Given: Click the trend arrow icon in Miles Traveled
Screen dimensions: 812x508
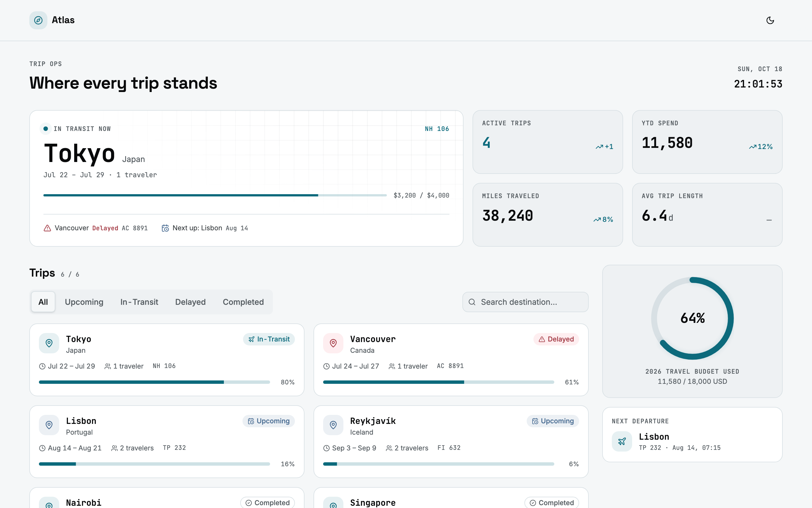Looking at the screenshot, I should coord(597,220).
